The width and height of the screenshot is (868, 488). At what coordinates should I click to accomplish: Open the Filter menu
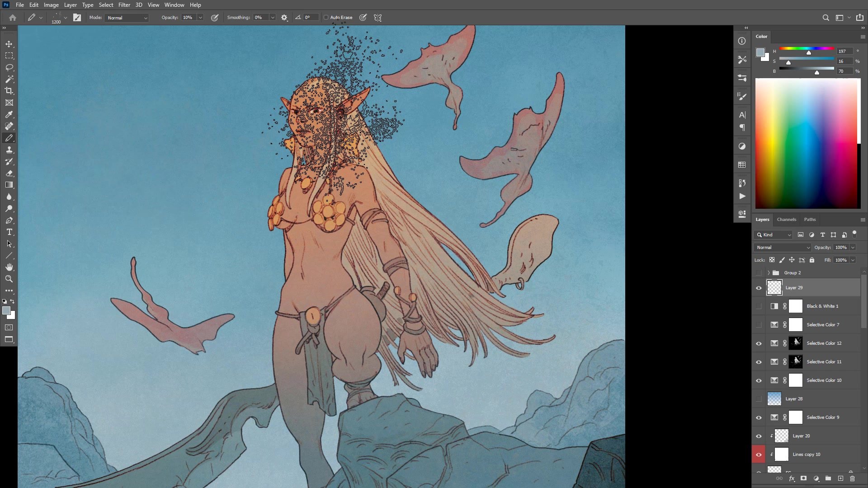point(124,5)
